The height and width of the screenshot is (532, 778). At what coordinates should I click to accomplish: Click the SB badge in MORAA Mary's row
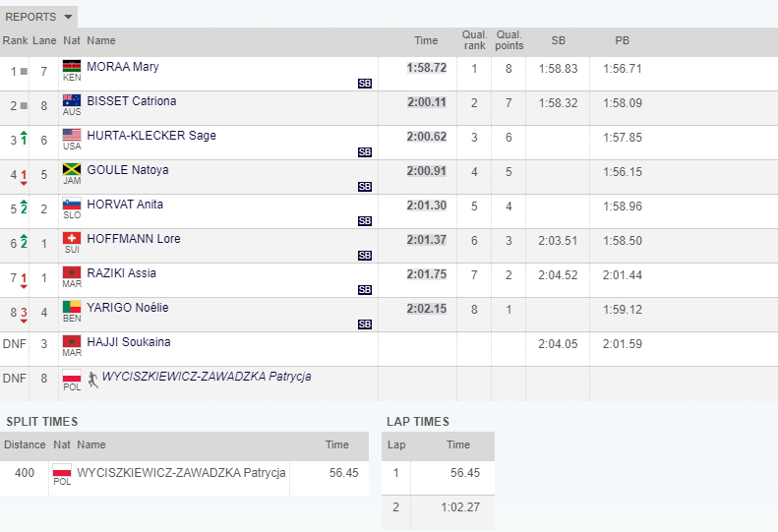pyautogui.click(x=365, y=84)
